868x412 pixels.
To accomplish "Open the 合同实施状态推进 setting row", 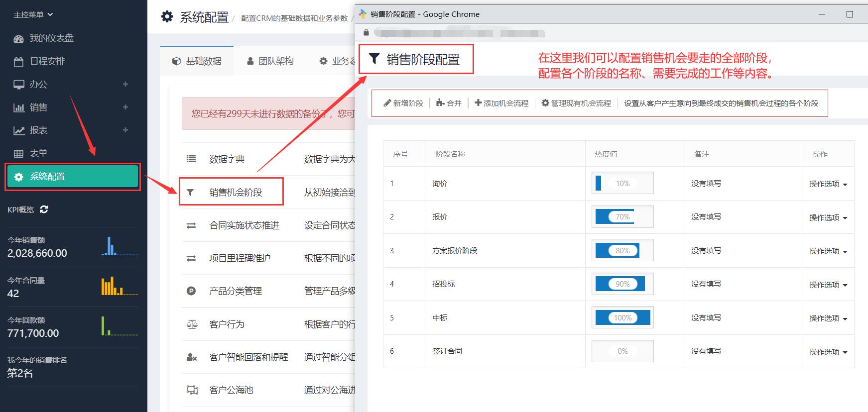I will (x=244, y=225).
